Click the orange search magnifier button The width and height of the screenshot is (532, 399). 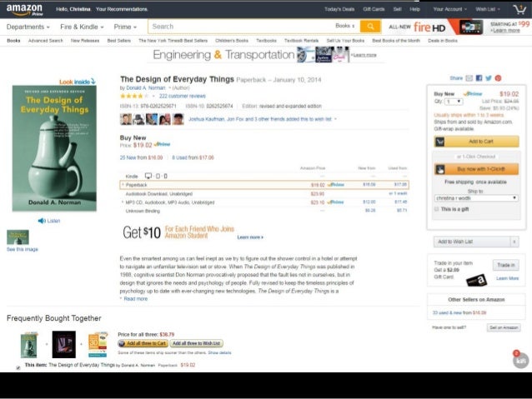pos(370,27)
